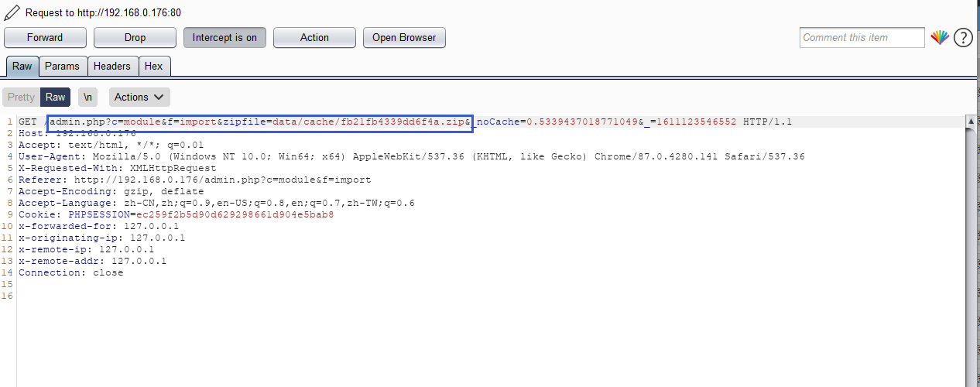The image size is (980, 387).
Task: Drop the intercepted request
Action: (x=135, y=37)
